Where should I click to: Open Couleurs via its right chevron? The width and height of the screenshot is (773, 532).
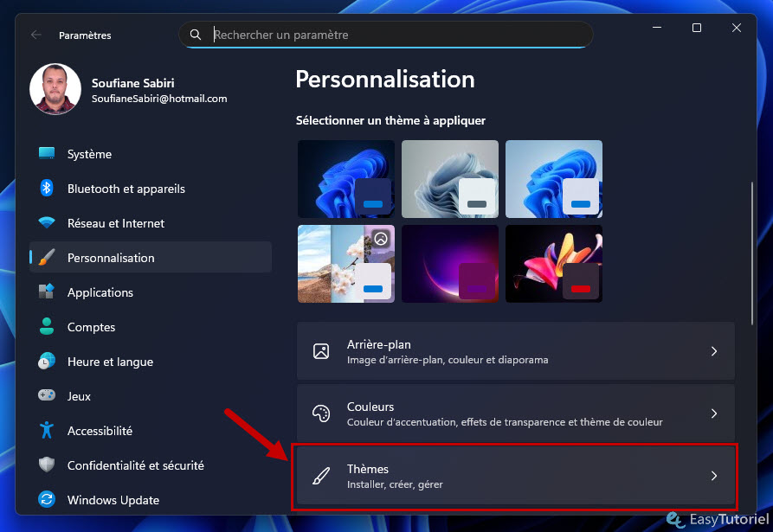pyautogui.click(x=713, y=413)
